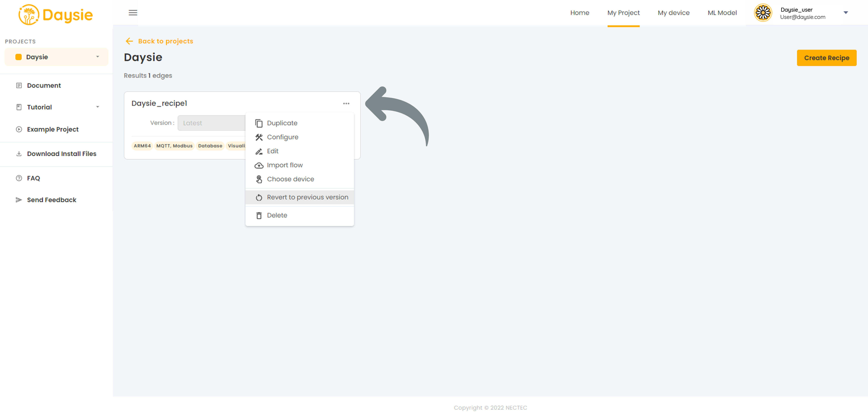The height and width of the screenshot is (420, 868).
Task: Open the Version Latest dropdown
Action: click(x=212, y=123)
